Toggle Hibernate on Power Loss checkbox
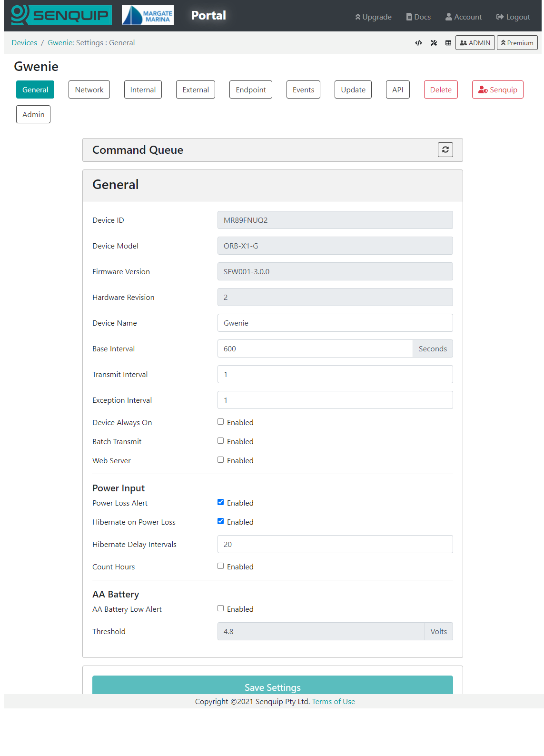 click(220, 521)
